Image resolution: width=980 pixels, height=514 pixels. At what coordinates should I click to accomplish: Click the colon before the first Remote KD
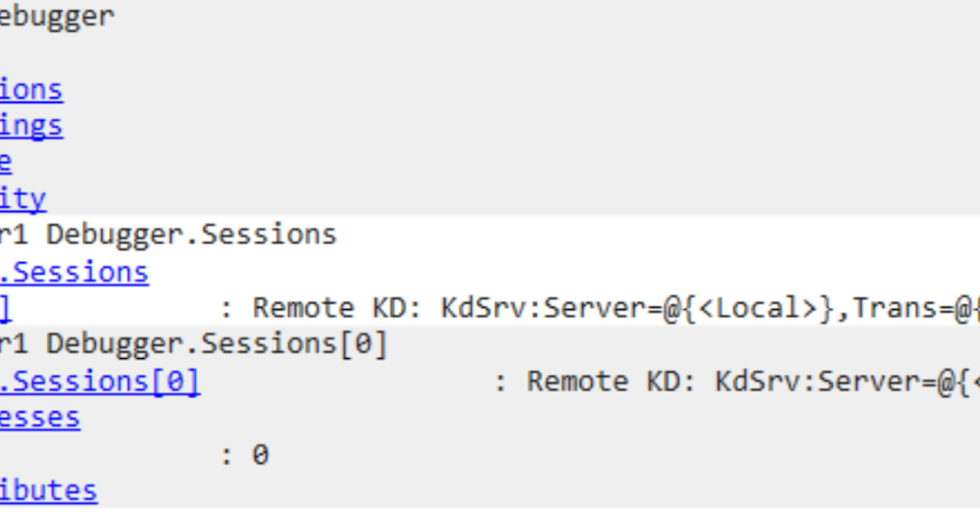point(227,310)
